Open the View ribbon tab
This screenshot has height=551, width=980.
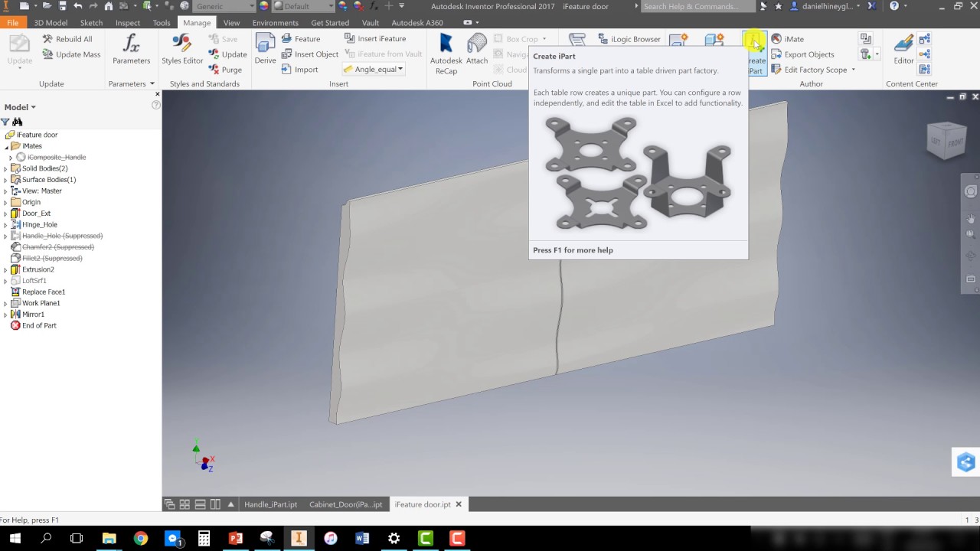click(231, 23)
